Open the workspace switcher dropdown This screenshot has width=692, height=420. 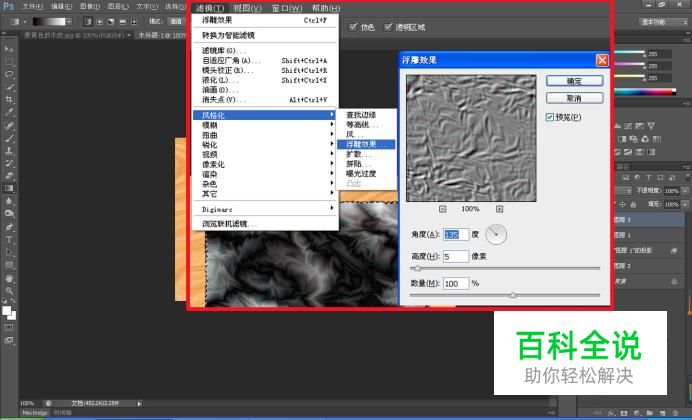[x=661, y=22]
